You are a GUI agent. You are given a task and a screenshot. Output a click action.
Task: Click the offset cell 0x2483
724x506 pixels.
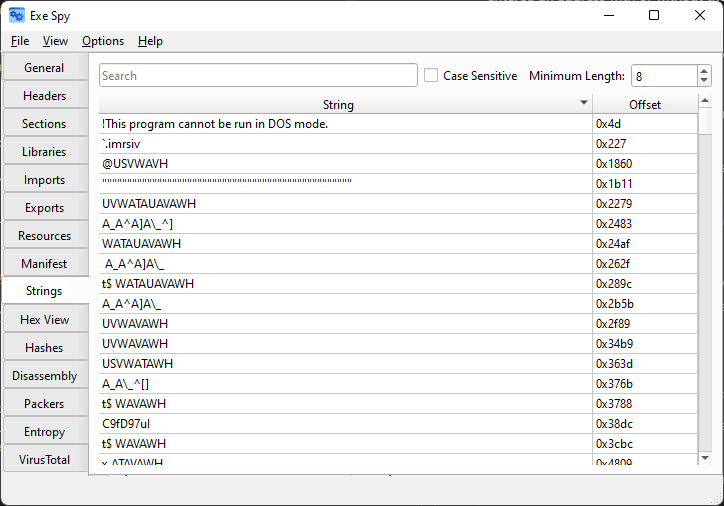pyautogui.click(x=645, y=224)
